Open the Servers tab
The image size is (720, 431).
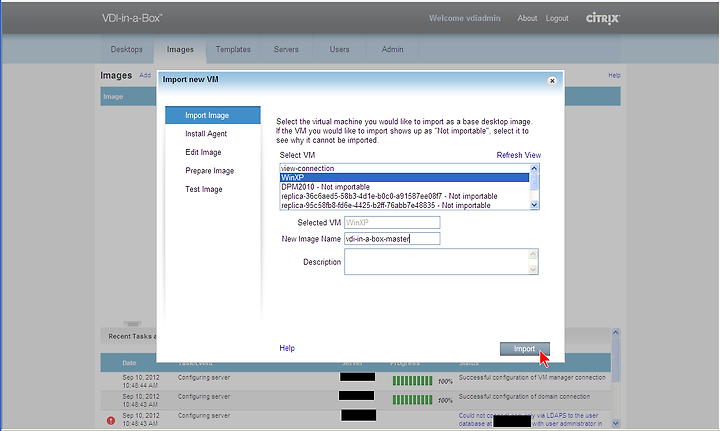pyautogui.click(x=286, y=49)
